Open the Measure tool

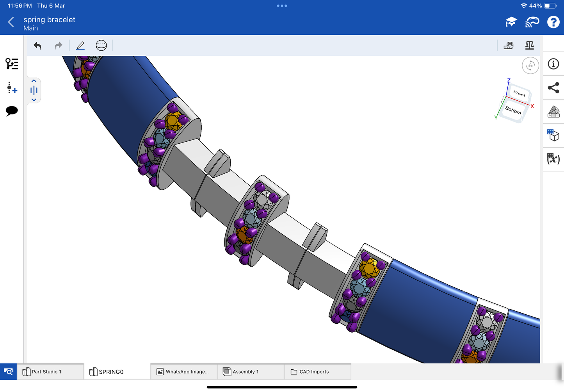(509, 46)
